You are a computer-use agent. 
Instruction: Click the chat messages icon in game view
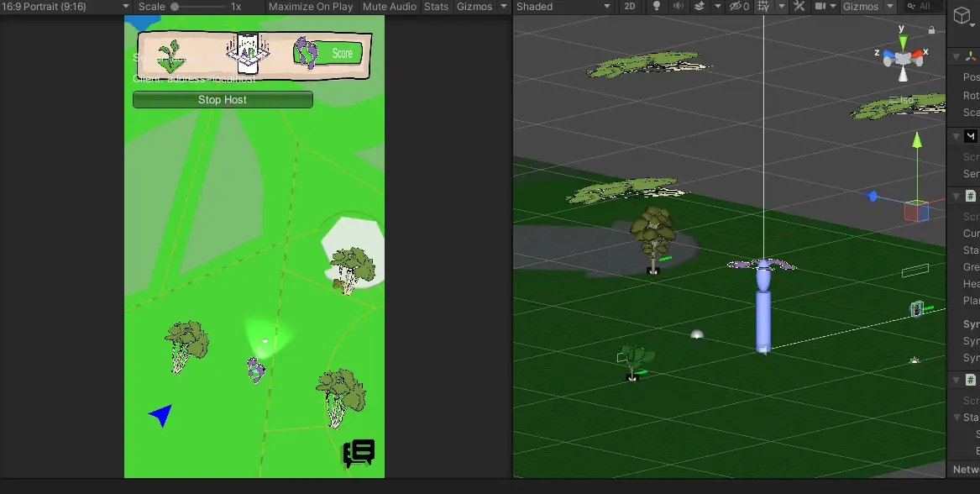359,453
